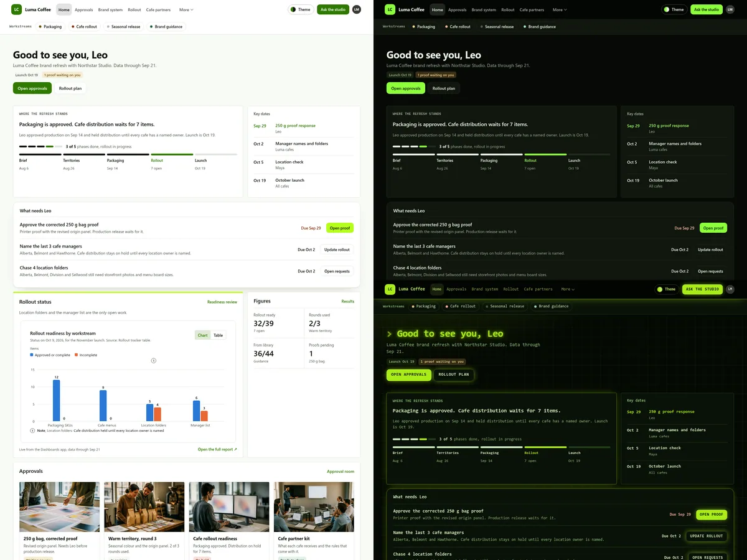Click OPEN PROOF in the terminal-style panel
This screenshot has width=747, height=560.
(x=711, y=515)
